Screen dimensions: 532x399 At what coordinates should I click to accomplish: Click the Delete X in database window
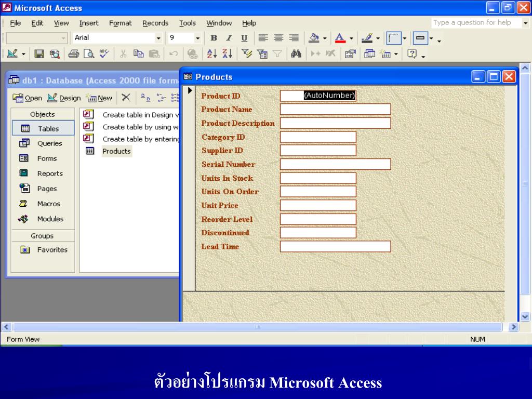tap(126, 98)
